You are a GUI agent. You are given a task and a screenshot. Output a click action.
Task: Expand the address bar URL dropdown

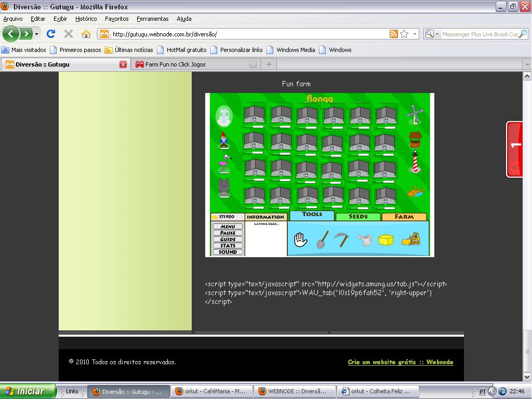(415, 34)
